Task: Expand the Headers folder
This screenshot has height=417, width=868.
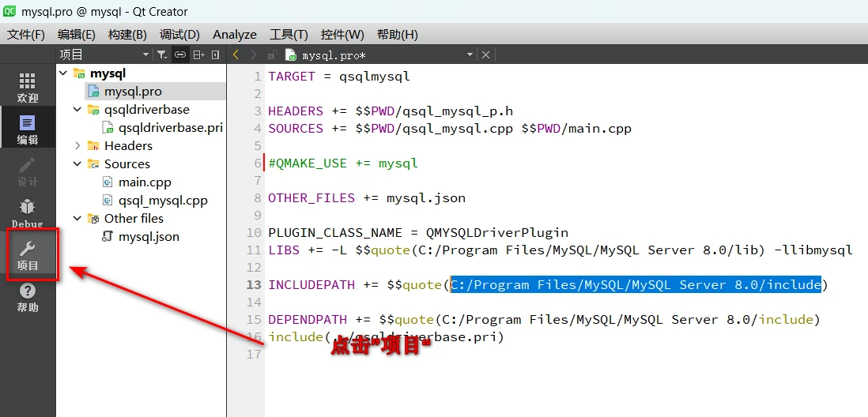Action: coord(77,146)
